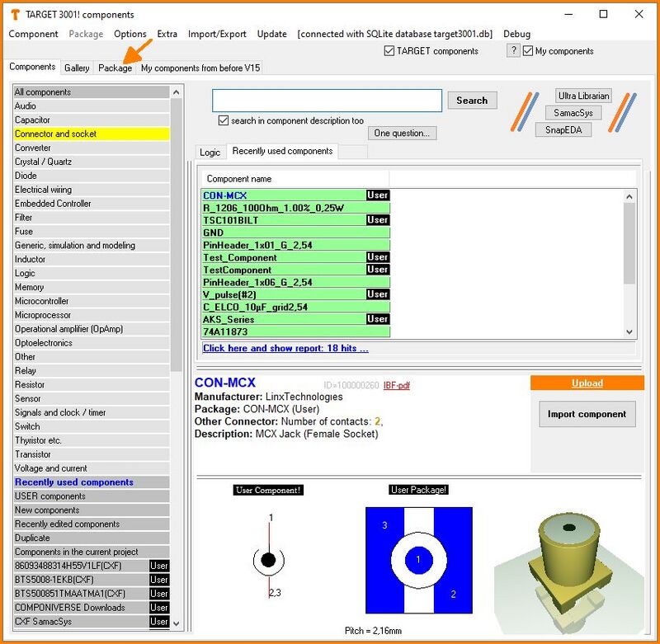Select C_ELCO_10µF_grid2,54 row
The image size is (660, 644).
pyautogui.click(x=295, y=307)
